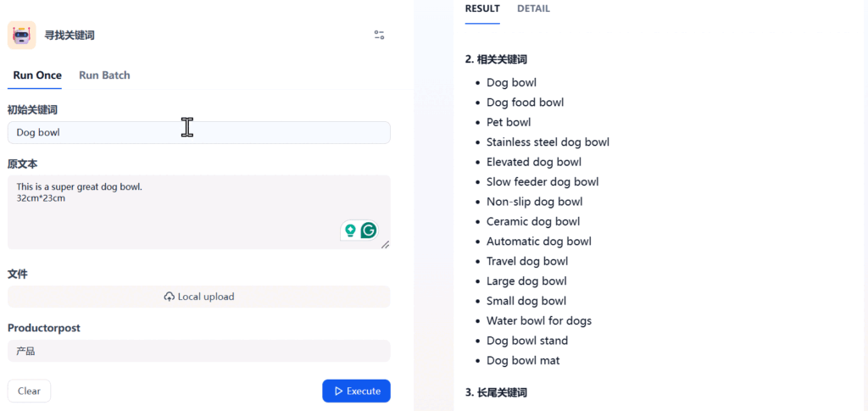Image resolution: width=868 pixels, height=411 pixels.
Task: Switch to the Run Once tab
Action: click(37, 75)
